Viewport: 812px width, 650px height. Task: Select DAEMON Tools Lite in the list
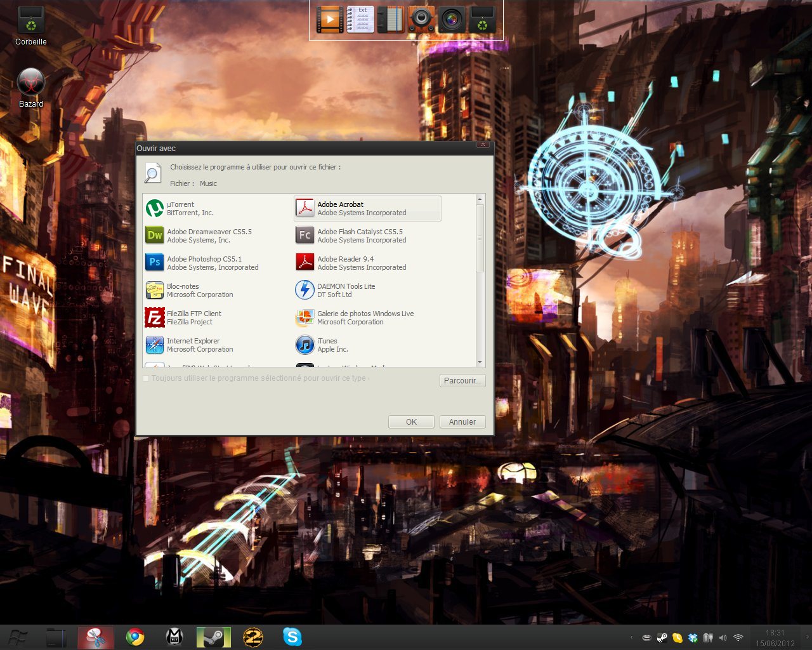(x=346, y=290)
